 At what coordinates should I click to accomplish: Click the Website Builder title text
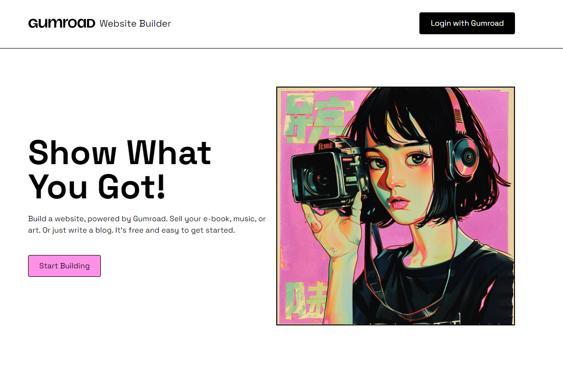136,23
